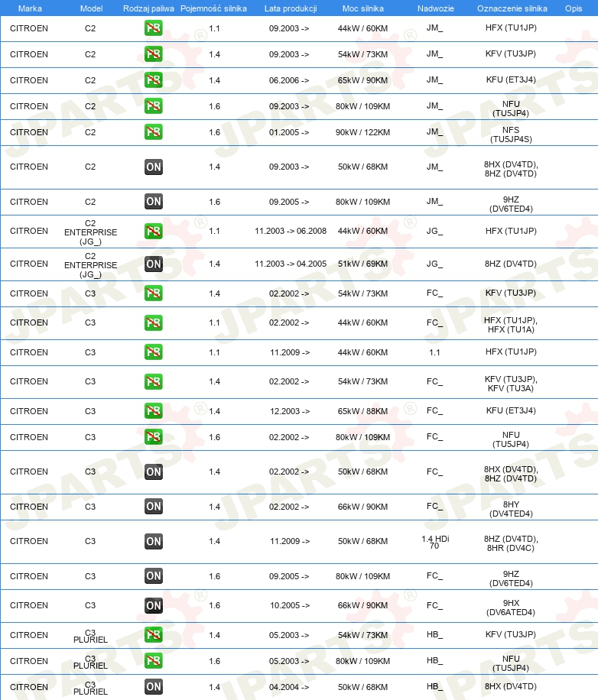Click petrol icon in C3 Pluriel 1.4 05.2003 row
This screenshot has height=700, width=598.
pyautogui.click(x=153, y=634)
